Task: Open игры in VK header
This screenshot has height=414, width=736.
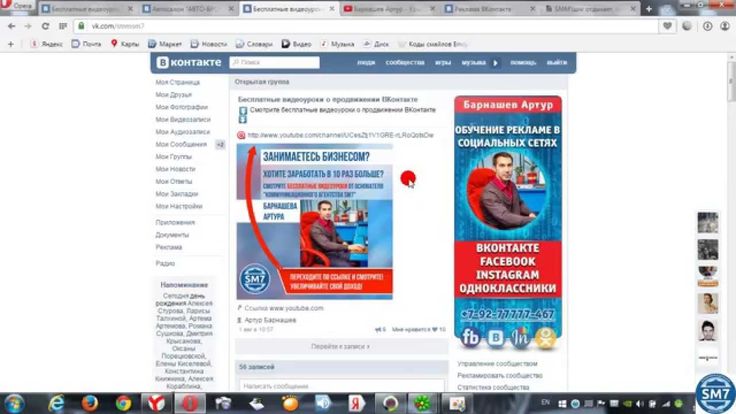Action: (443, 62)
